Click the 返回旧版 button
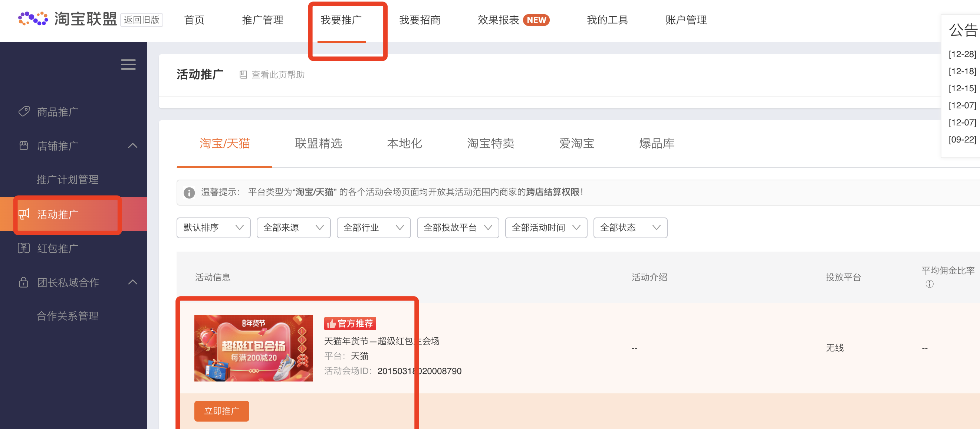Viewport: 980px width, 429px height. coord(142,20)
